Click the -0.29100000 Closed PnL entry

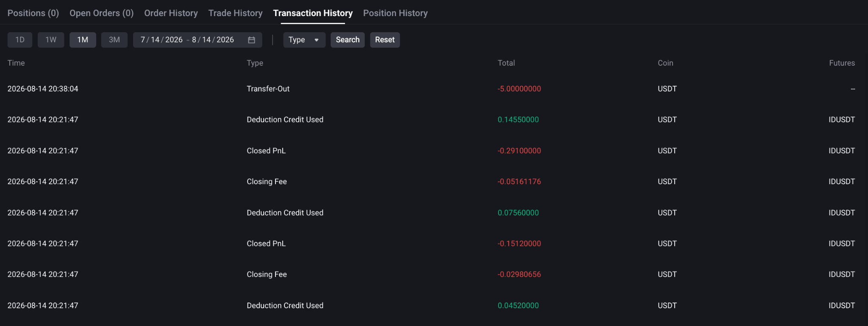pyautogui.click(x=519, y=151)
